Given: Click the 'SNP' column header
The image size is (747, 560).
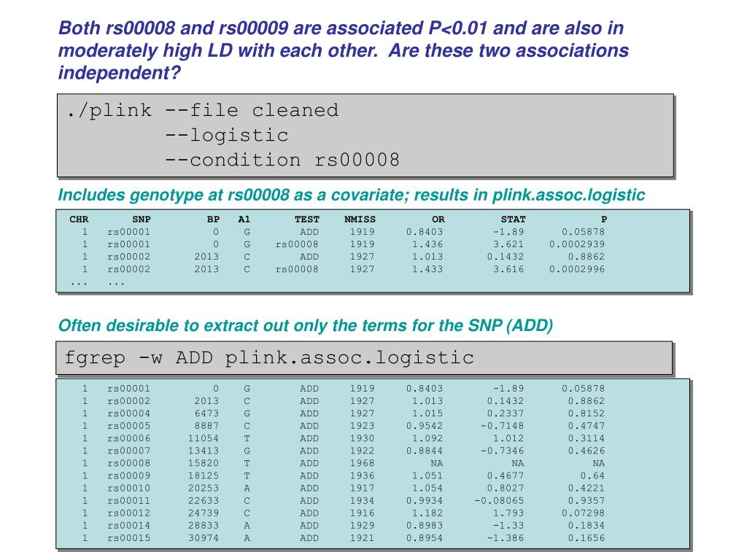Looking at the screenshot, I should [142, 219].
